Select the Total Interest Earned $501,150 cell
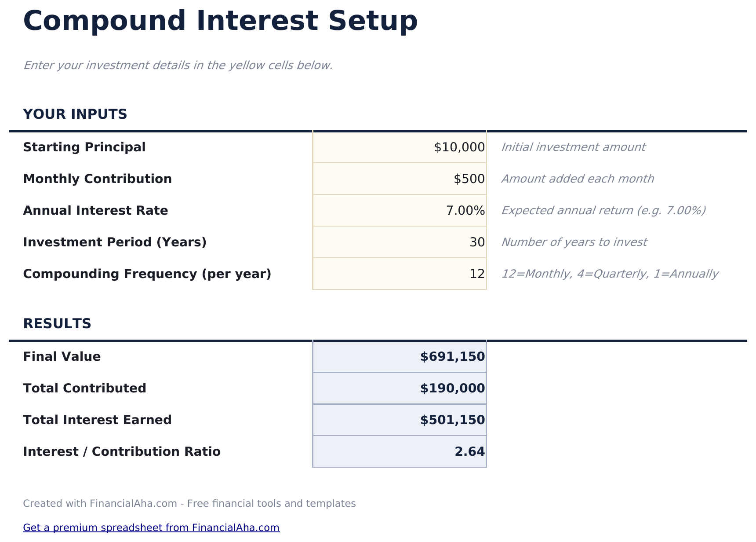Screen dimensions: 756x542 click(x=400, y=420)
